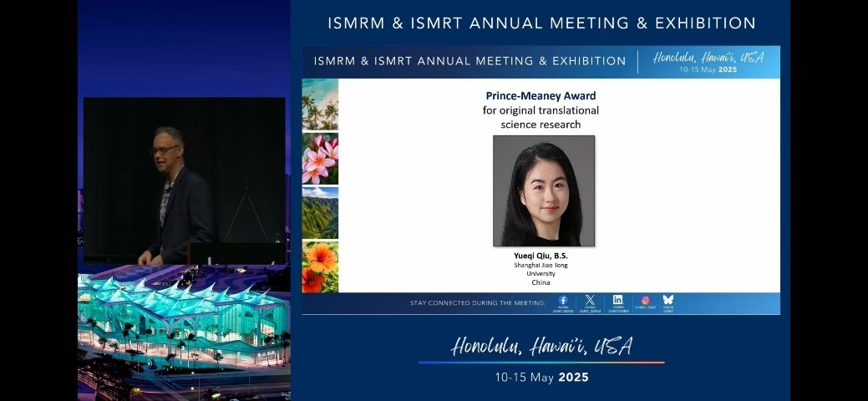The width and height of the screenshot is (868, 401).
Task: Click the top ISMRM & ISMRT meeting heading
Action: (541, 23)
